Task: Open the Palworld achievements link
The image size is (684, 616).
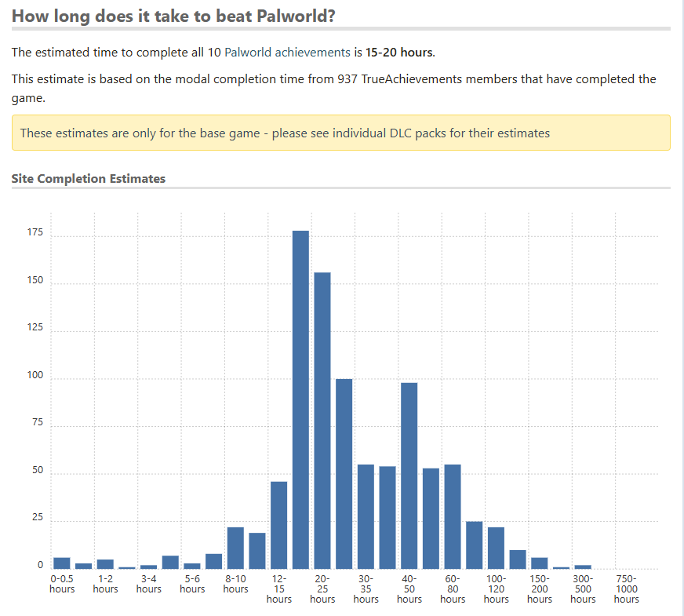Action: coord(287,53)
